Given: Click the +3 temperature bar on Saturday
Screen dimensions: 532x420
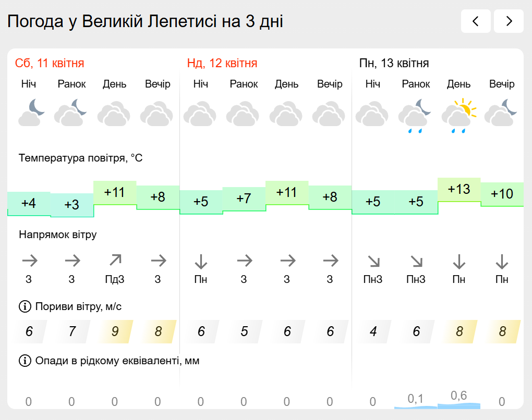Looking at the screenshot, I should [x=71, y=205].
